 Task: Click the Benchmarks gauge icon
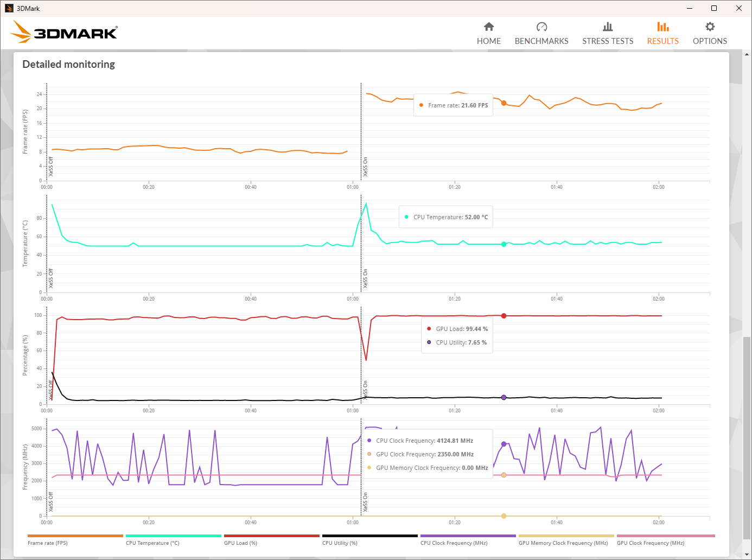tap(541, 27)
